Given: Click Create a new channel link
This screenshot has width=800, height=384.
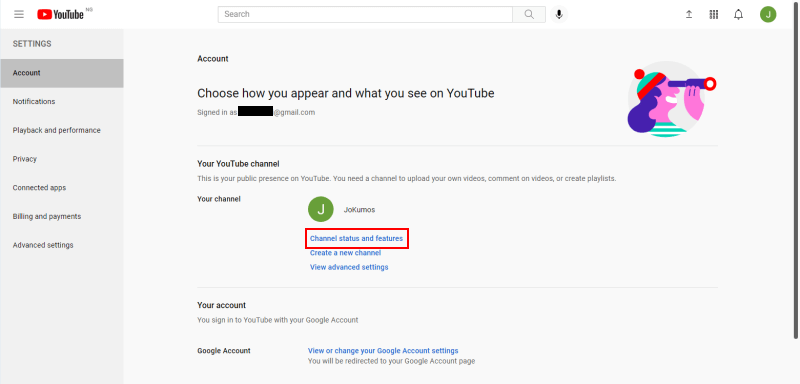Looking at the screenshot, I should 345,253.
